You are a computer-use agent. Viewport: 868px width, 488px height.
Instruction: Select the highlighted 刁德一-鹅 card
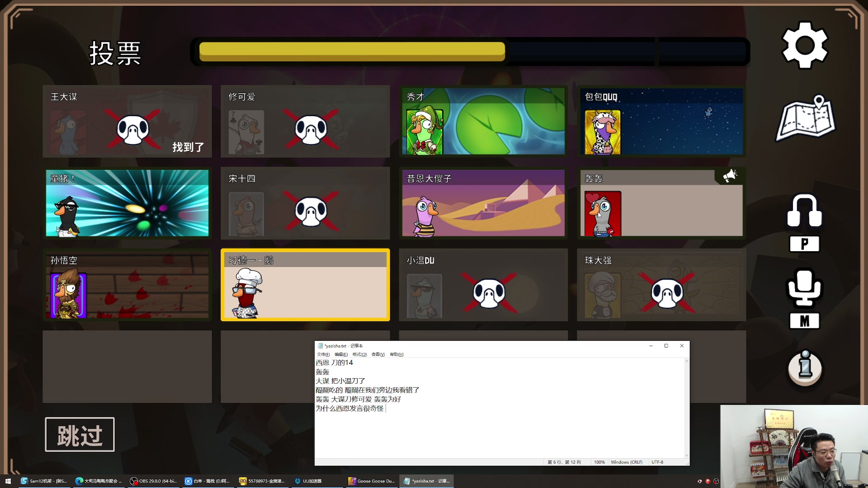(x=305, y=285)
